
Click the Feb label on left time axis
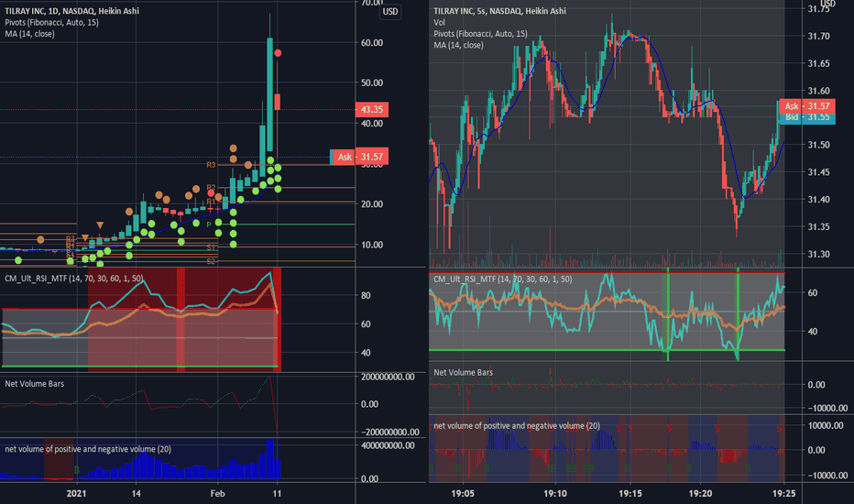(x=217, y=494)
